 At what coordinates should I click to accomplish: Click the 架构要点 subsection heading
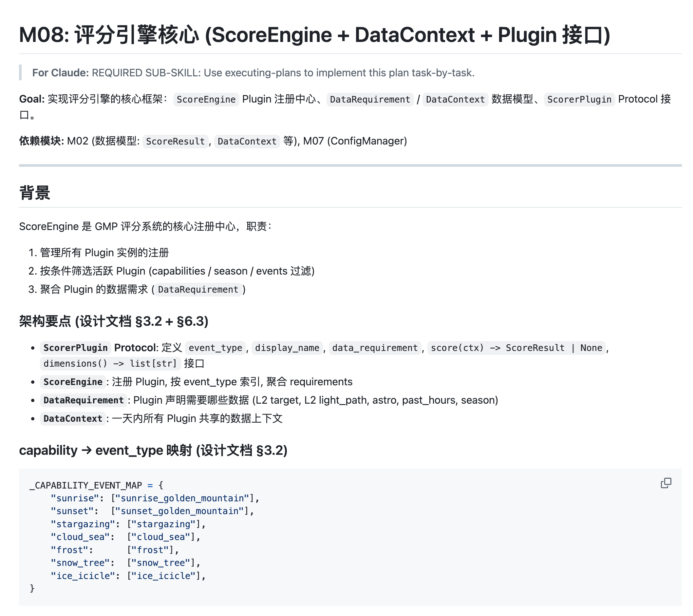(114, 321)
